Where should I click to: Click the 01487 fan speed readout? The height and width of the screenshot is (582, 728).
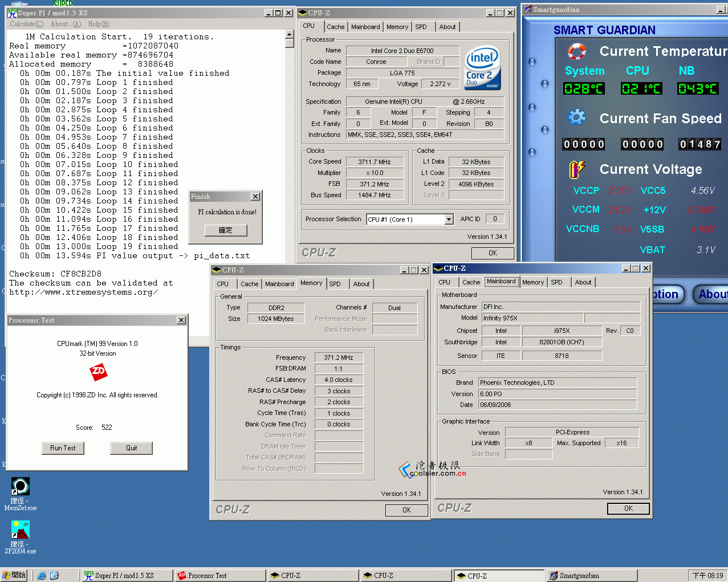[700, 144]
